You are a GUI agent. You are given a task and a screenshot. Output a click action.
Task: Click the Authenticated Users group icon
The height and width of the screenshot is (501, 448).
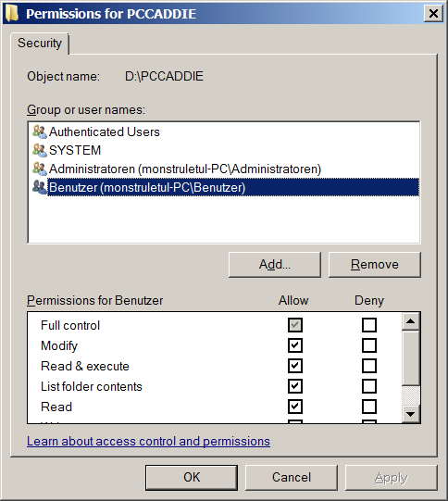[x=40, y=132]
